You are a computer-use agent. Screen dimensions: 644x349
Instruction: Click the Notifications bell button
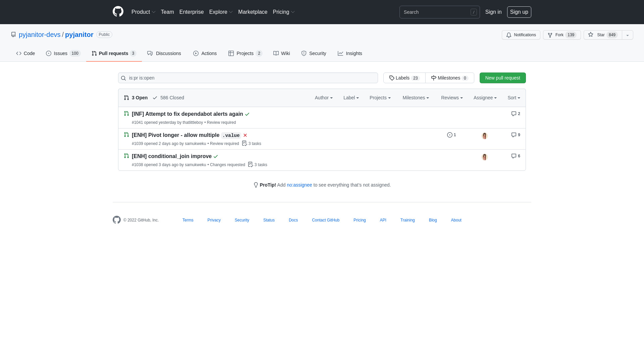521,35
